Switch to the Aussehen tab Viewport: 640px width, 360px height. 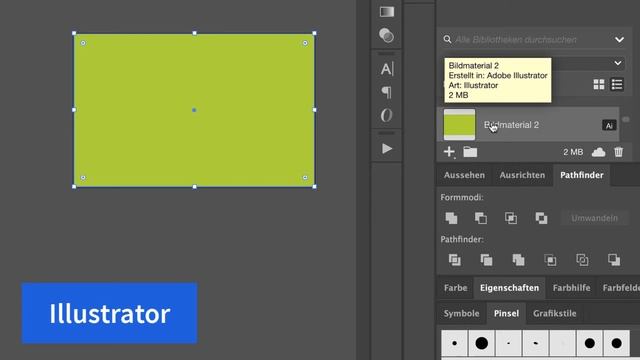tap(464, 175)
